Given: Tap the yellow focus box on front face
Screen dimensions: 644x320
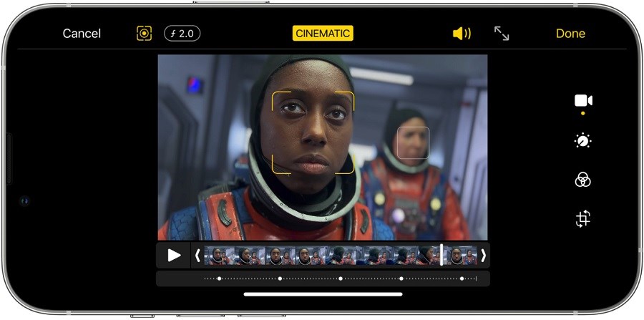Looking at the screenshot, I should [x=313, y=132].
